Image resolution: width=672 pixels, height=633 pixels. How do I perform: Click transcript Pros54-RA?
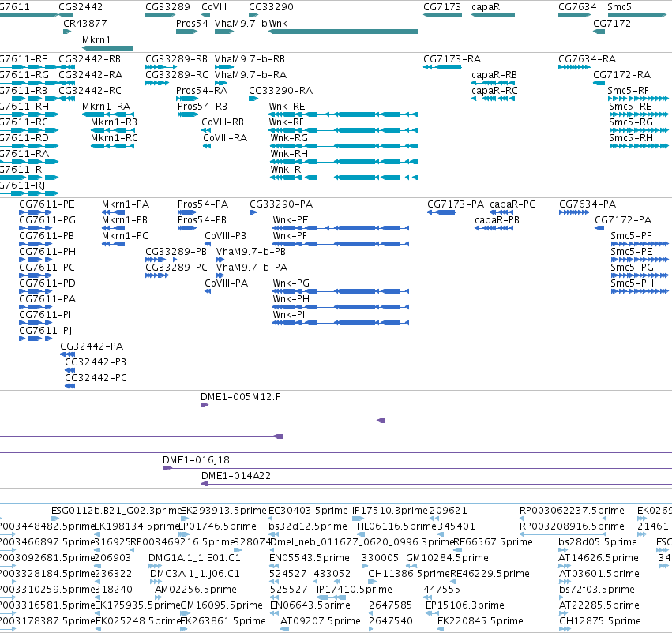tap(202, 90)
